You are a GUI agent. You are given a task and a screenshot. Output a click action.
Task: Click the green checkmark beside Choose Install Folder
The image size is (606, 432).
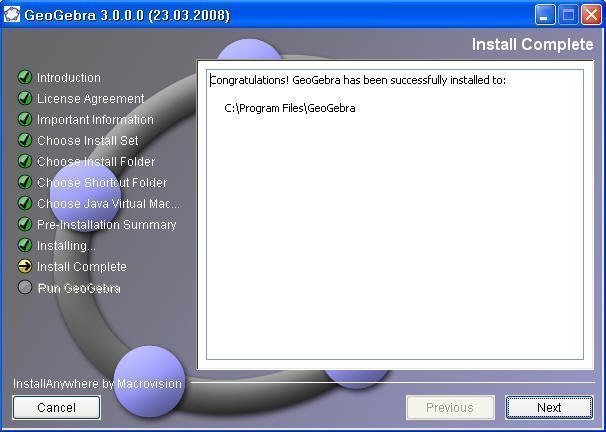point(25,161)
